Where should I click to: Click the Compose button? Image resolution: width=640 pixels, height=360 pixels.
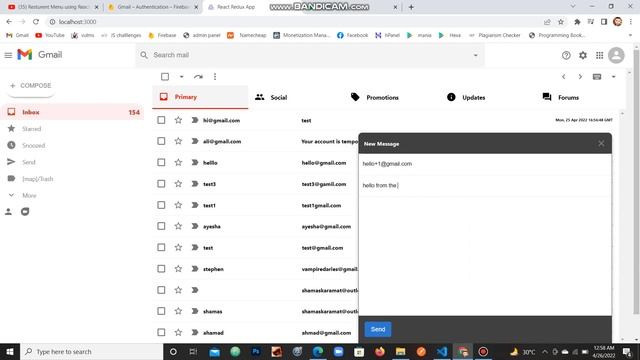click(31, 86)
